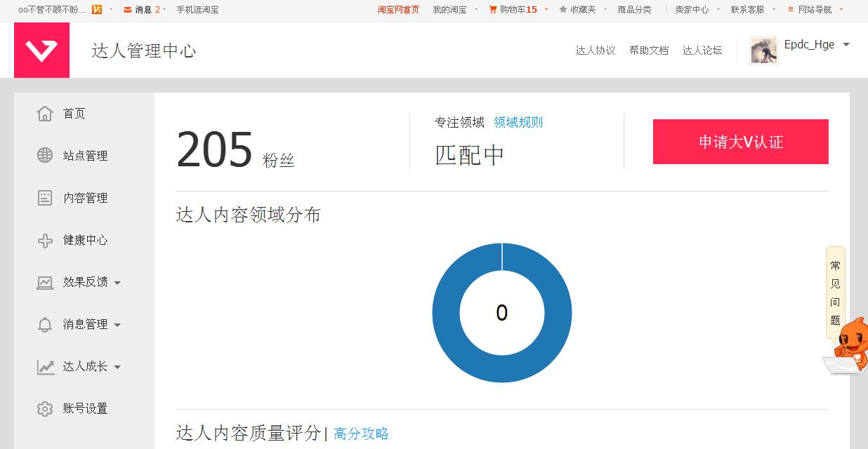Open 帮助文档 in the header
This screenshot has width=868, height=449.
pos(649,51)
